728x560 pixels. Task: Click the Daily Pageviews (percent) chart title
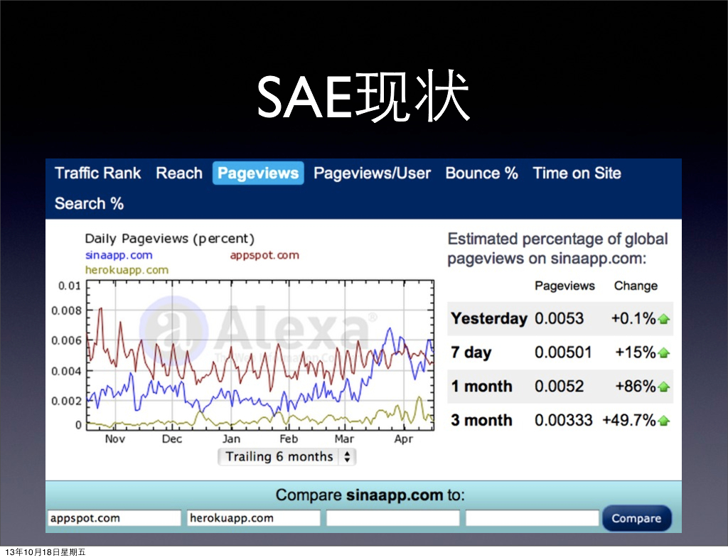coord(170,239)
